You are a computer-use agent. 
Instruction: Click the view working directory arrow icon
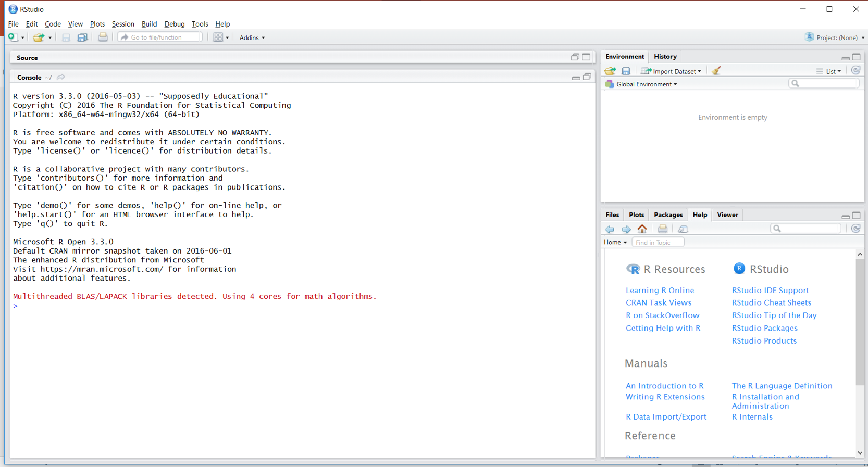tap(61, 77)
